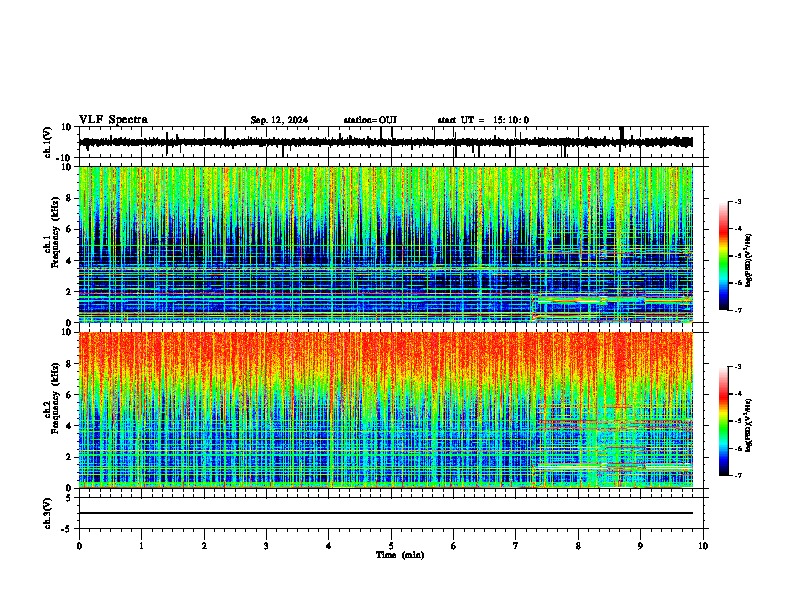Click the "-3" label atop ch.2 color scale
792x612 pixels.
tap(737, 367)
